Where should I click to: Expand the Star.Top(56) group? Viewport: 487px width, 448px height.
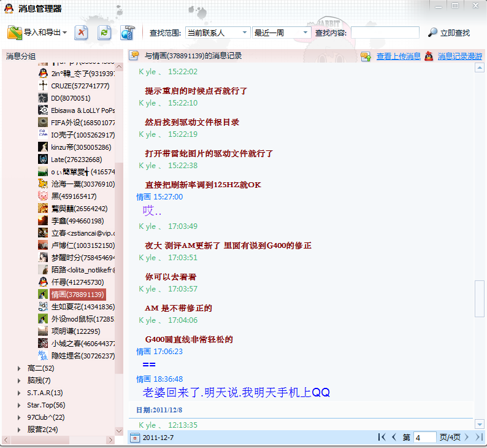pyautogui.click(x=19, y=405)
